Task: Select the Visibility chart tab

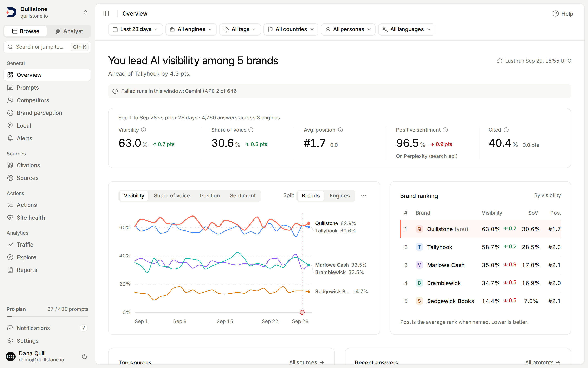Action: (x=134, y=196)
